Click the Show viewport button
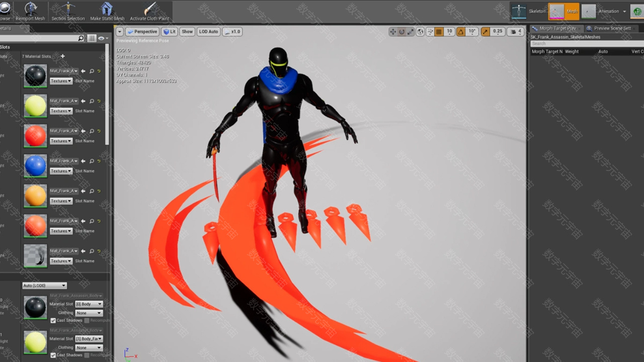Viewport: 644px width, 362px height. click(187, 32)
